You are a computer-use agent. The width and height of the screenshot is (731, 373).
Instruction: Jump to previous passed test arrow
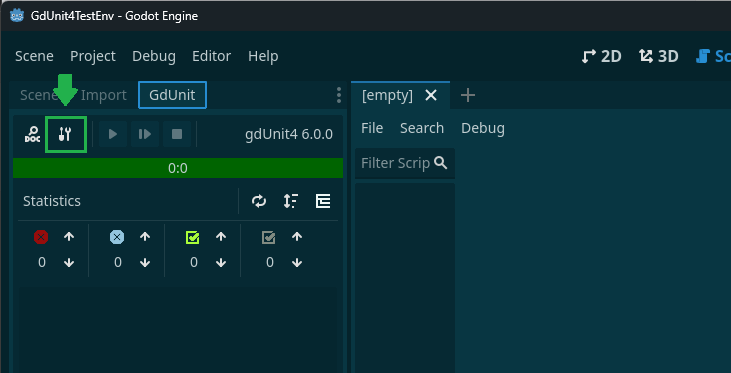(221, 237)
